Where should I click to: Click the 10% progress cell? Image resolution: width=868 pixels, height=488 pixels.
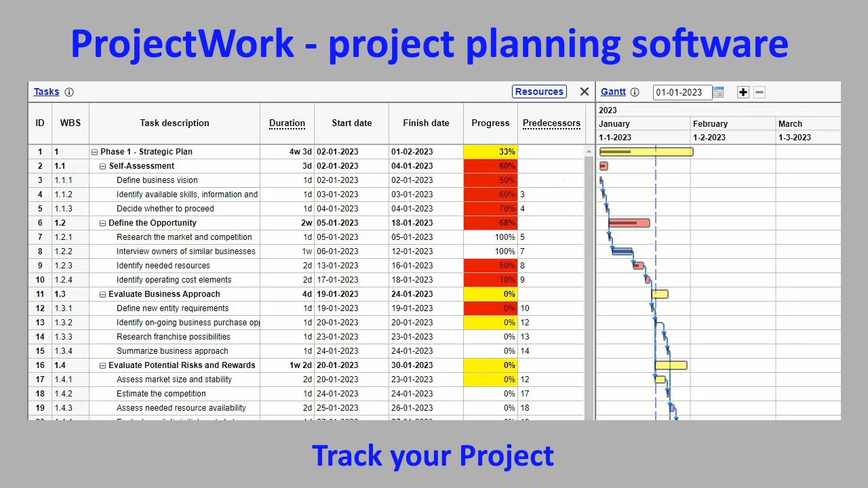pyautogui.click(x=490, y=280)
